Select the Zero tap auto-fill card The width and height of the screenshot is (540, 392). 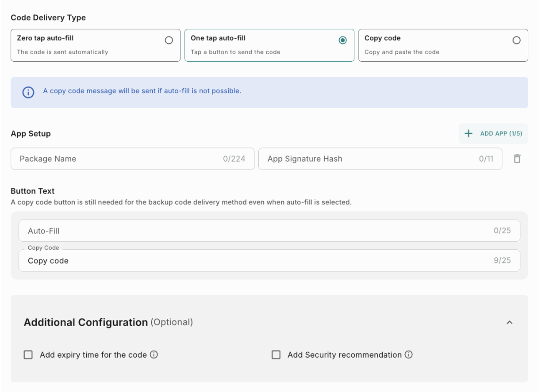85,46
